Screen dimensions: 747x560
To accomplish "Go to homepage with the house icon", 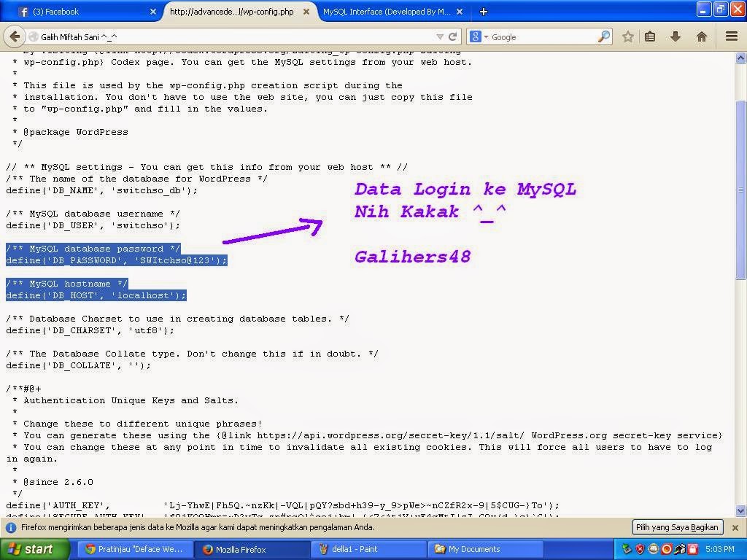I will 701,36.
